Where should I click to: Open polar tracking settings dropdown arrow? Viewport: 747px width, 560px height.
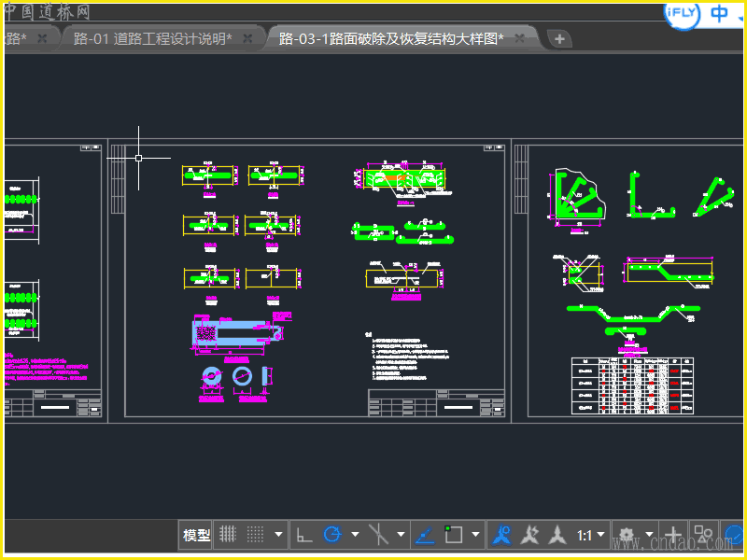click(355, 535)
